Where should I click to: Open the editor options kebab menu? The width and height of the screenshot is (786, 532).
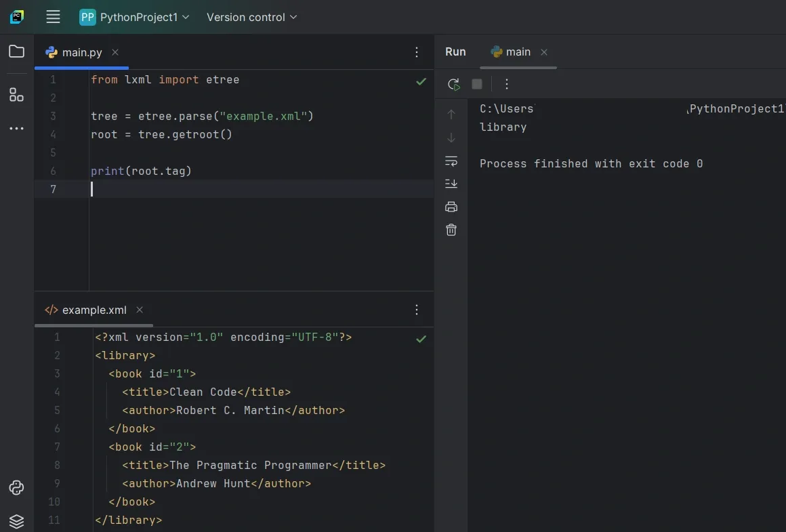[417, 52]
